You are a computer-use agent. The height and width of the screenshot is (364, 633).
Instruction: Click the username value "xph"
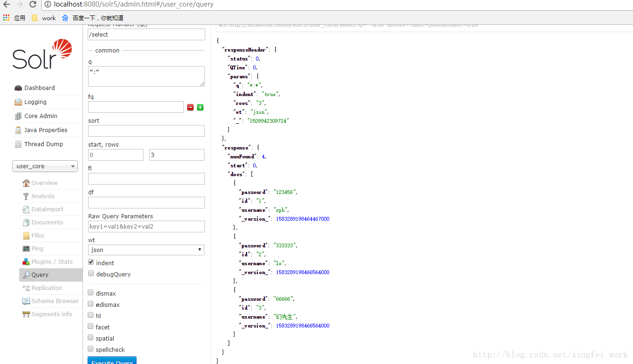280,210
